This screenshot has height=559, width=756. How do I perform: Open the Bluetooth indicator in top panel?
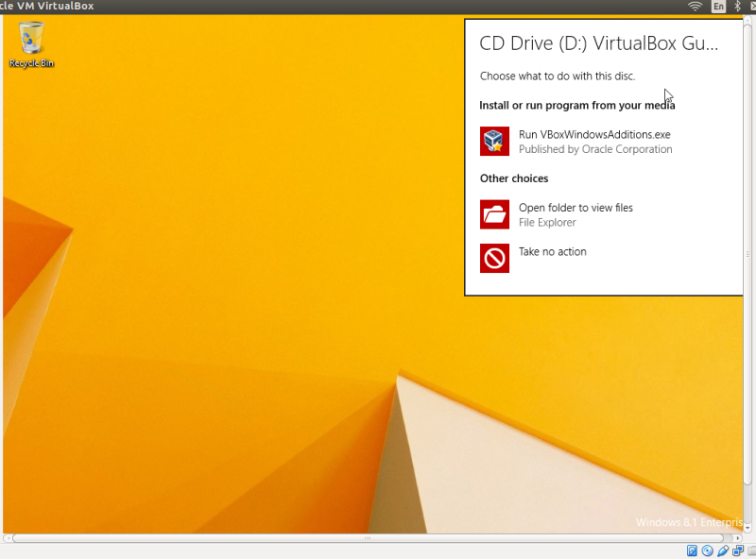[x=737, y=7]
